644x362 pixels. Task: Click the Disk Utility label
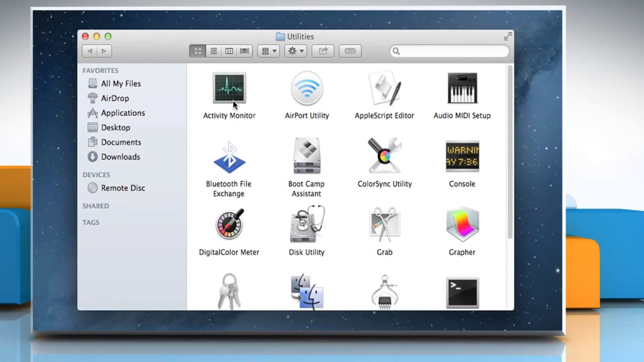tap(307, 252)
